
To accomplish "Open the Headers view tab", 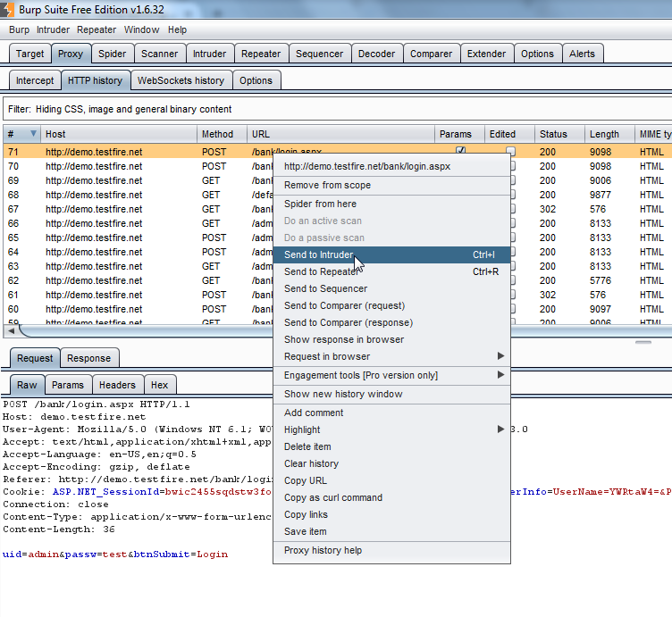I will [x=117, y=385].
